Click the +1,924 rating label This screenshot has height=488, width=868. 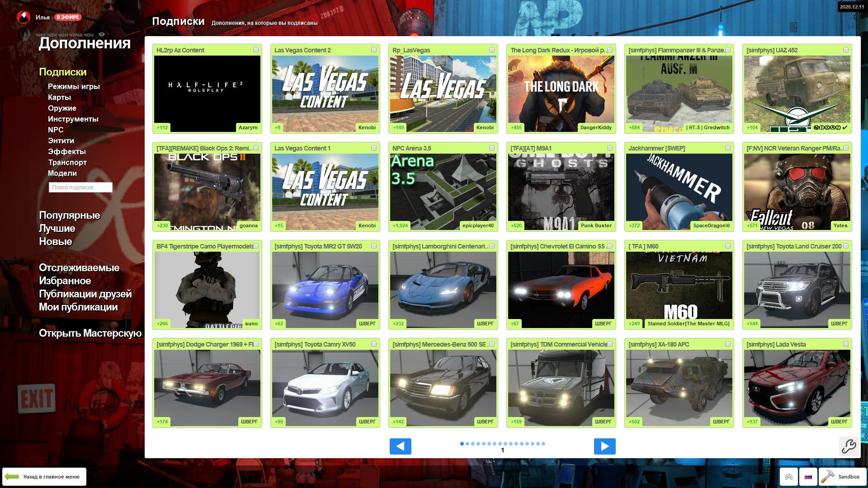pos(400,225)
